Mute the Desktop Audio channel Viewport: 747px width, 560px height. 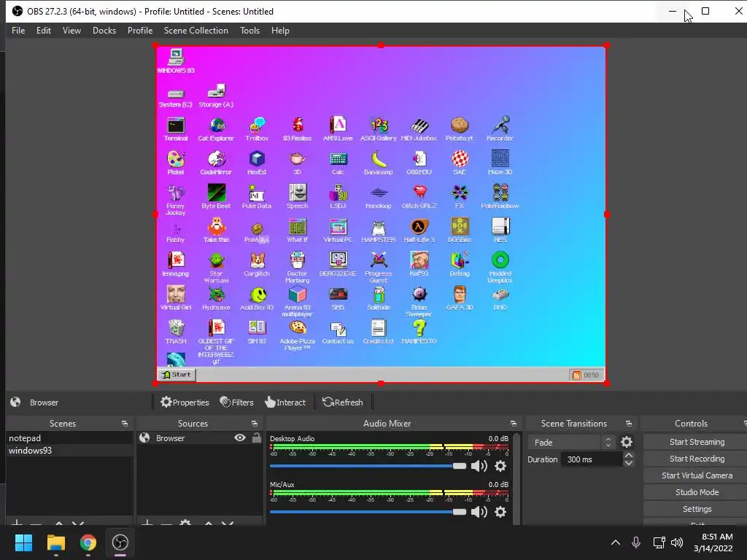point(479,466)
